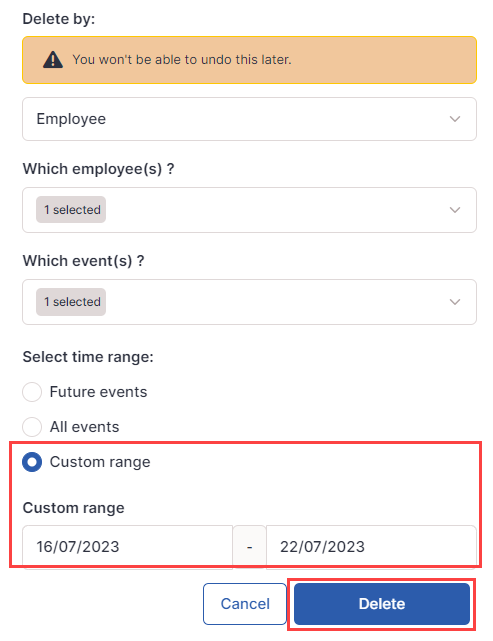Click the employees "1 selected" badge
The image size is (493, 641).
(x=71, y=210)
